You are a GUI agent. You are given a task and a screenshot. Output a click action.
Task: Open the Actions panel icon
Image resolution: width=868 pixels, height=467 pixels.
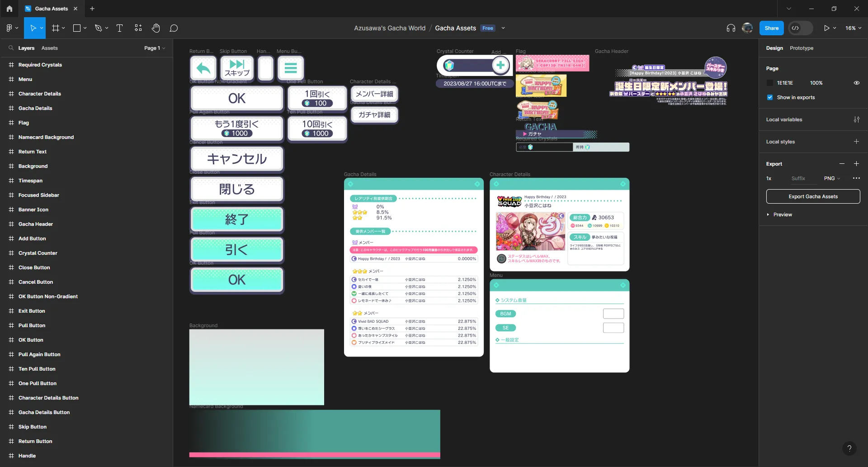(137, 28)
